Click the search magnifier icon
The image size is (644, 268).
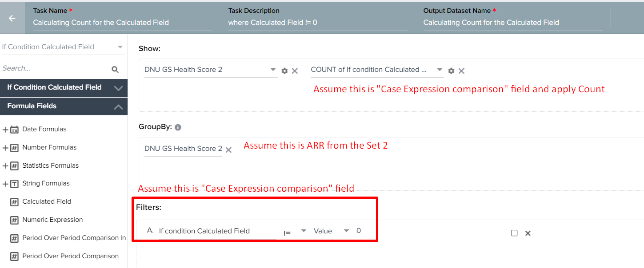pos(115,69)
